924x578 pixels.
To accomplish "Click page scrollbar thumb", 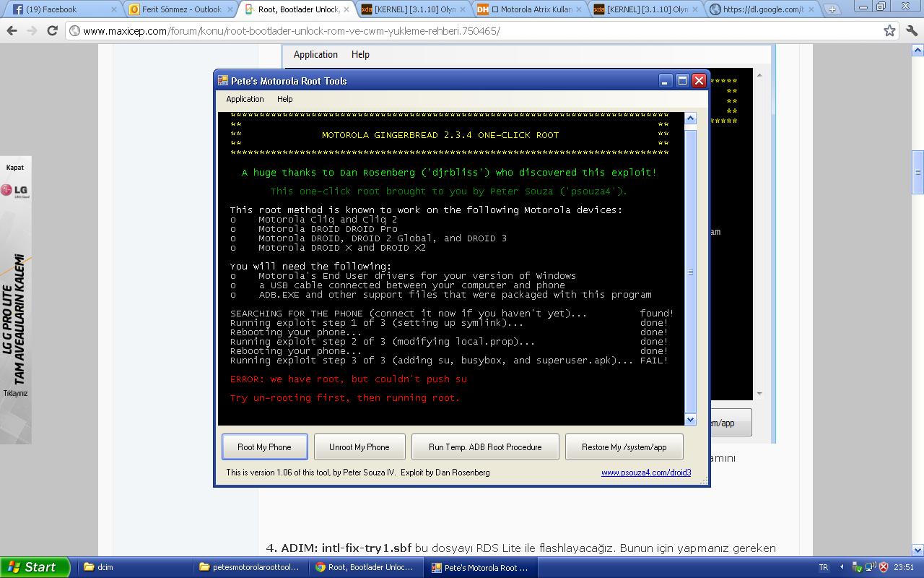I will [x=918, y=172].
